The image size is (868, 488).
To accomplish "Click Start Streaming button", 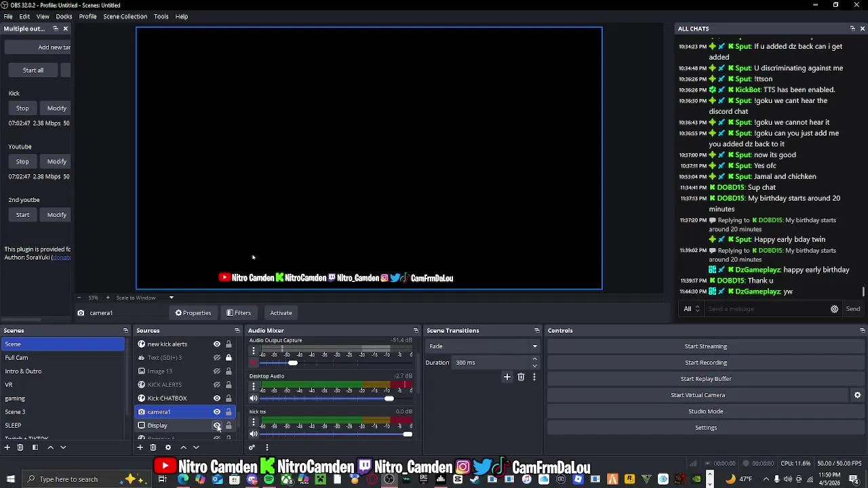I will (x=705, y=346).
